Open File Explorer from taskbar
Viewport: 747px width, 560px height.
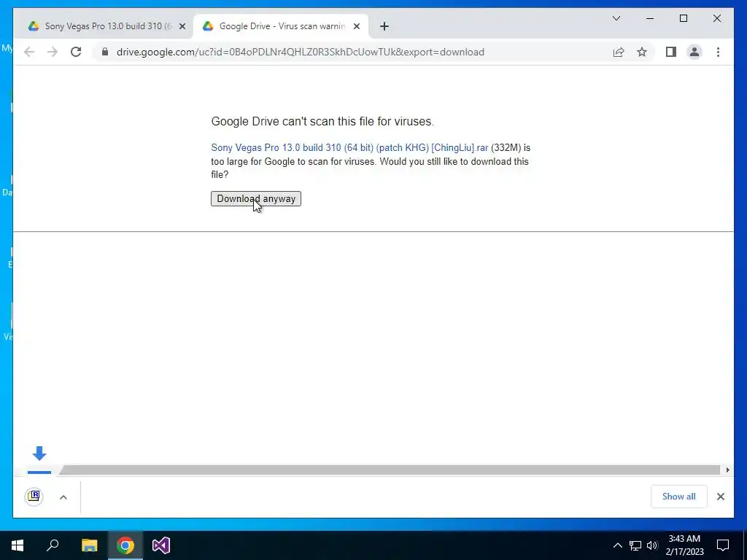[89, 545]
